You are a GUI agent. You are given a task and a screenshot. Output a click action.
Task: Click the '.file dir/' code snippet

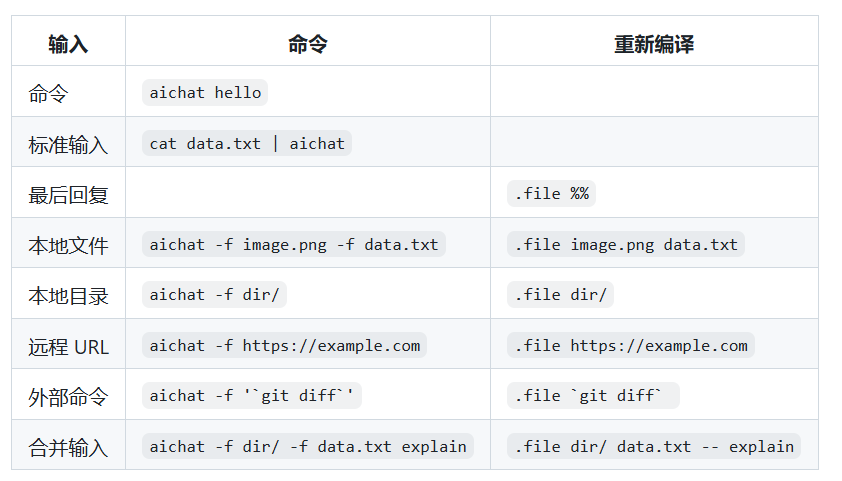[560, 295]
